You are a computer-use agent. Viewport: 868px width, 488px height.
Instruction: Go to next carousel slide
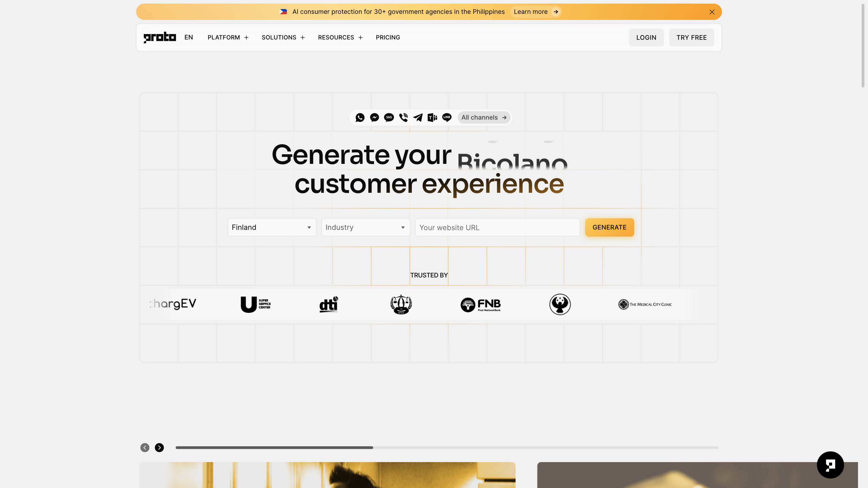[159, 448]
